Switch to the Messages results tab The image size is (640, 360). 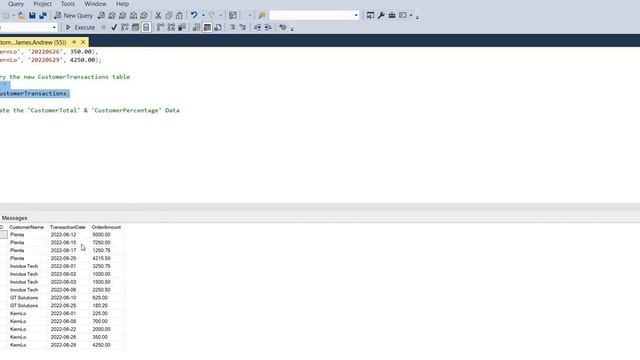point(14,218)
